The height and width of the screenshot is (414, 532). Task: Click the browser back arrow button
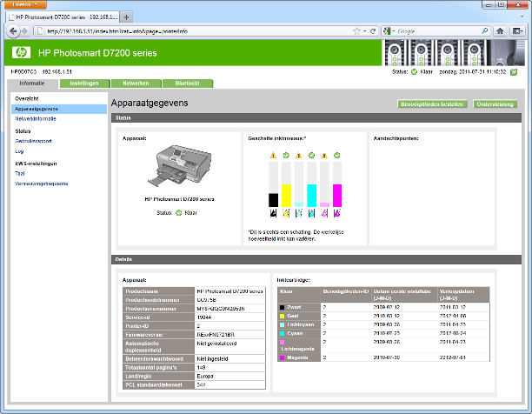point(13,30)
